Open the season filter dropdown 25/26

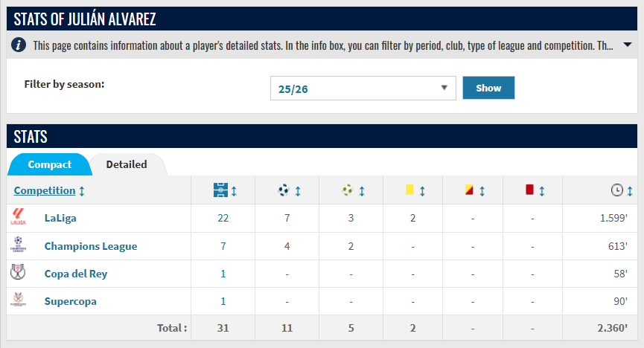(x=363, y=88)
